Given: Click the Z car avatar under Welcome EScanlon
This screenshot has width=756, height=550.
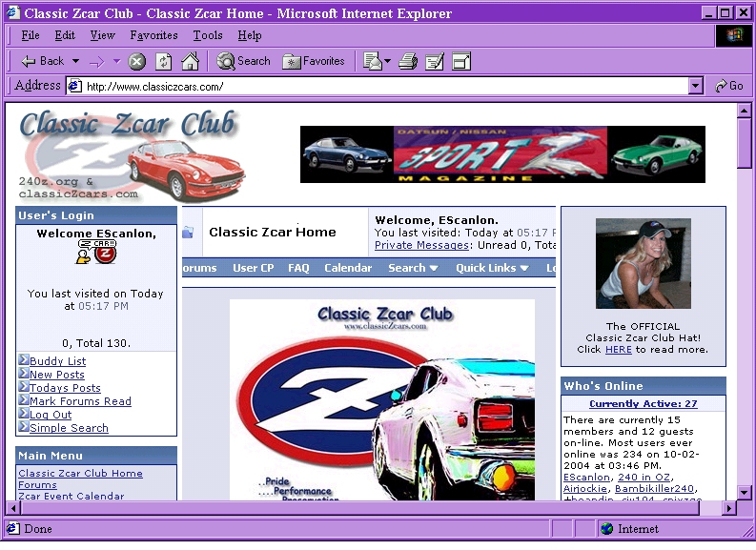Looking at the screenshot, I should point(97,252).
